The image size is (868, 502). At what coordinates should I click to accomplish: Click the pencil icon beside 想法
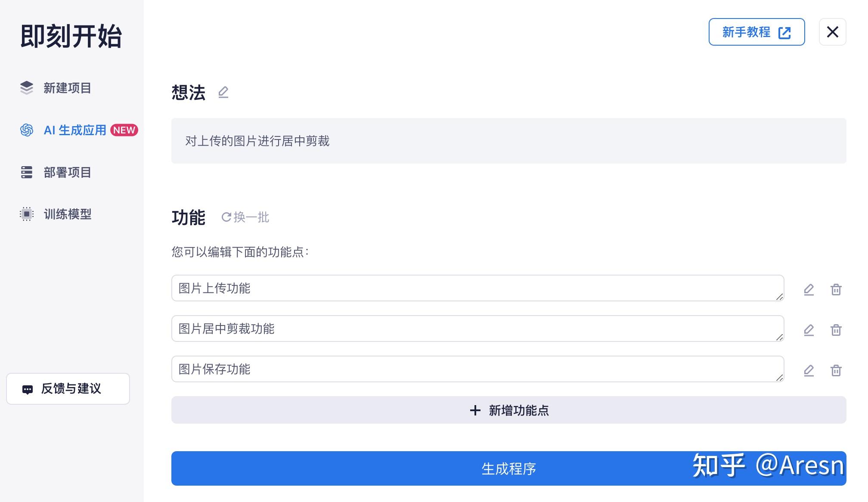point(223,92)
